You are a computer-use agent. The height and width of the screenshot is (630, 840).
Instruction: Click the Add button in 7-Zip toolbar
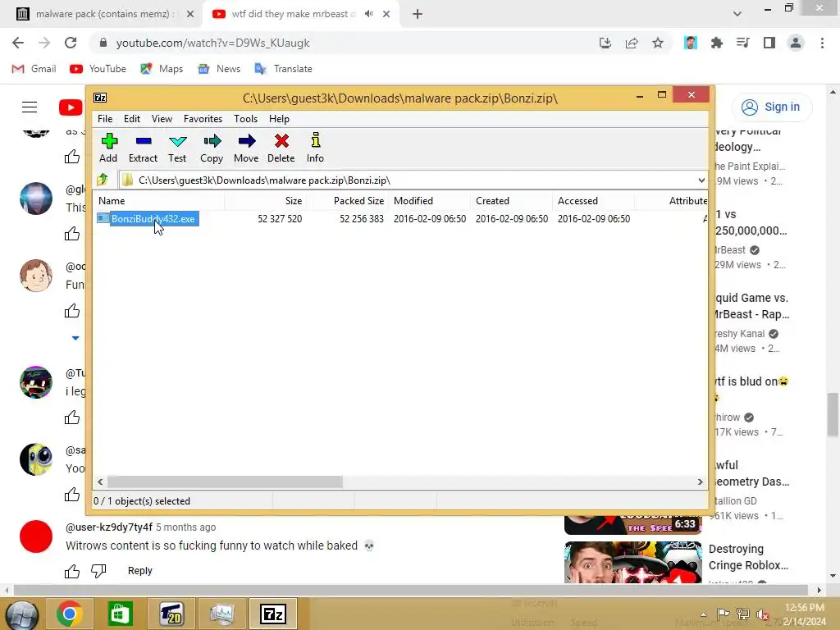[x=109, y=148]
